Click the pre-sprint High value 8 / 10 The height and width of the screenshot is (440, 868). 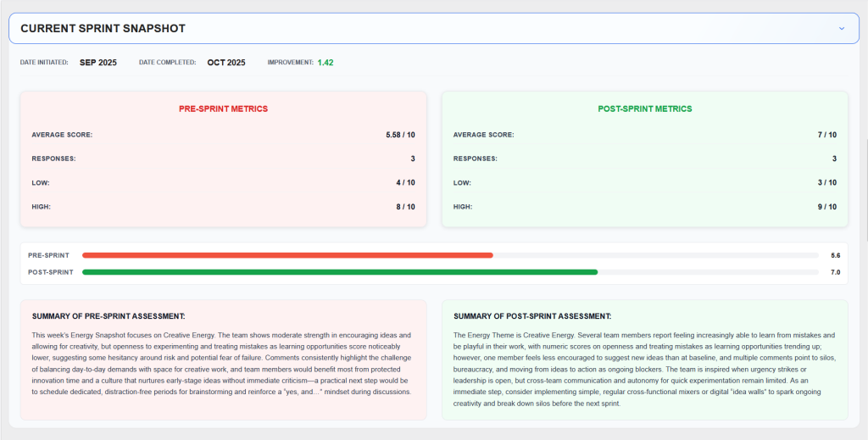click(x=407, y=207)
